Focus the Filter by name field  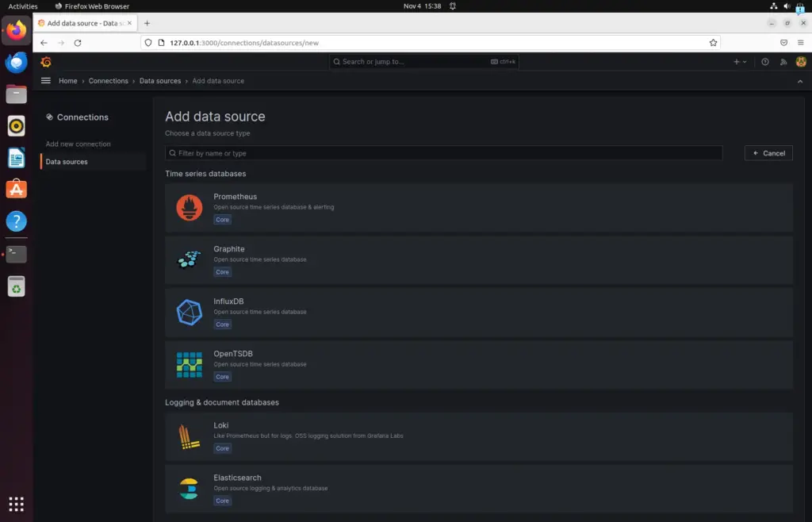coord(444,153)
